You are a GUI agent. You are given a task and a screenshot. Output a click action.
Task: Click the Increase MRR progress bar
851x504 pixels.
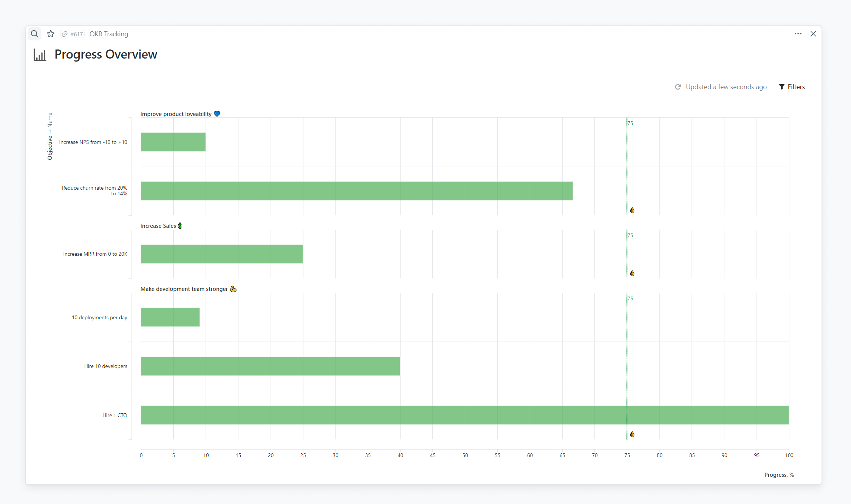point(221,254)
